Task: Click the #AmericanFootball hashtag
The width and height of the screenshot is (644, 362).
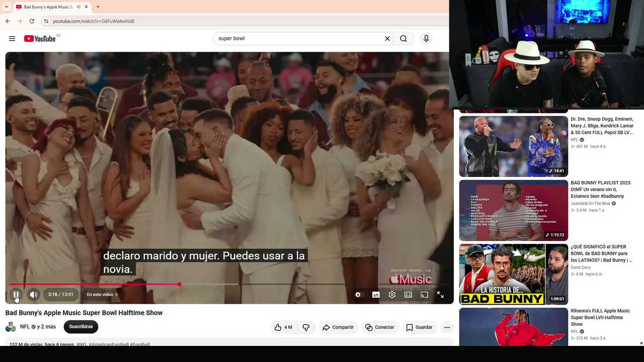Action: tap(108, 344)
